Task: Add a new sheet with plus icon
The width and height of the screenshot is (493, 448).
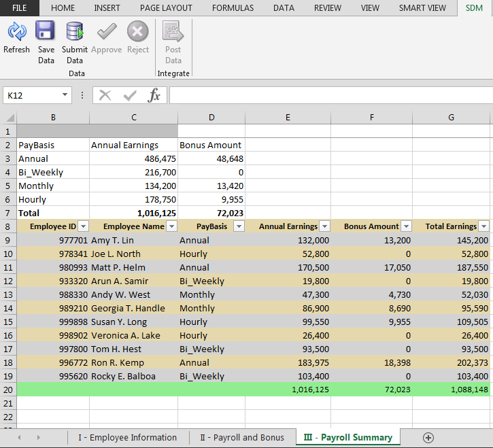Action: [428, 438]
